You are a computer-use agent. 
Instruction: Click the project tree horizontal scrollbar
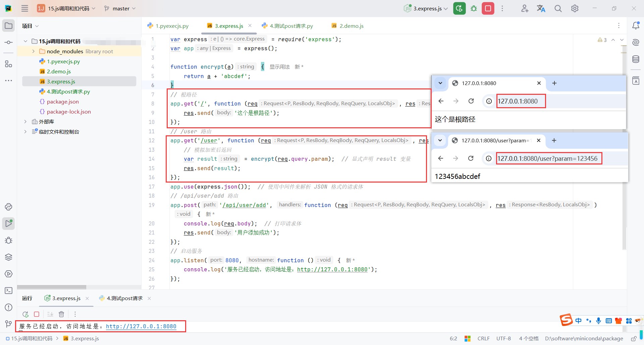click(x=52, y=287)
